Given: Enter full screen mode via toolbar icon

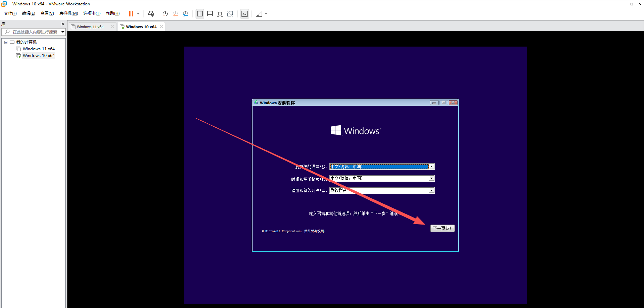Looking at the screenshot, I should click(x=220, y=14).
